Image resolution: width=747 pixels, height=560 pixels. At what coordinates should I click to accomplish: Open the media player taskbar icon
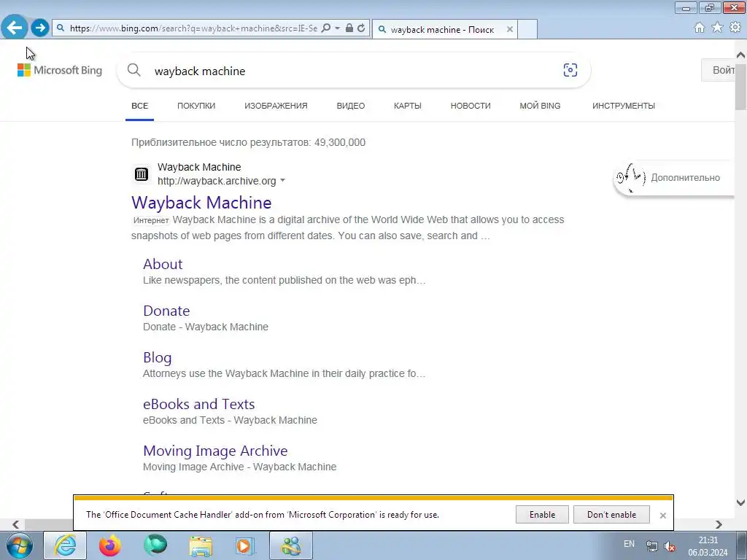(246, 545)
